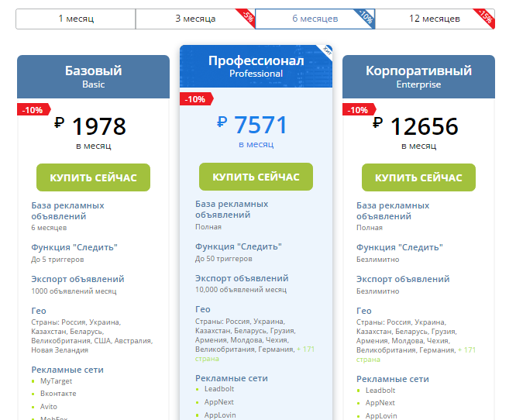Screen dimensions: 516x420
Task: Click the ruble sign beside 7571 price
Action: [222, 122]
